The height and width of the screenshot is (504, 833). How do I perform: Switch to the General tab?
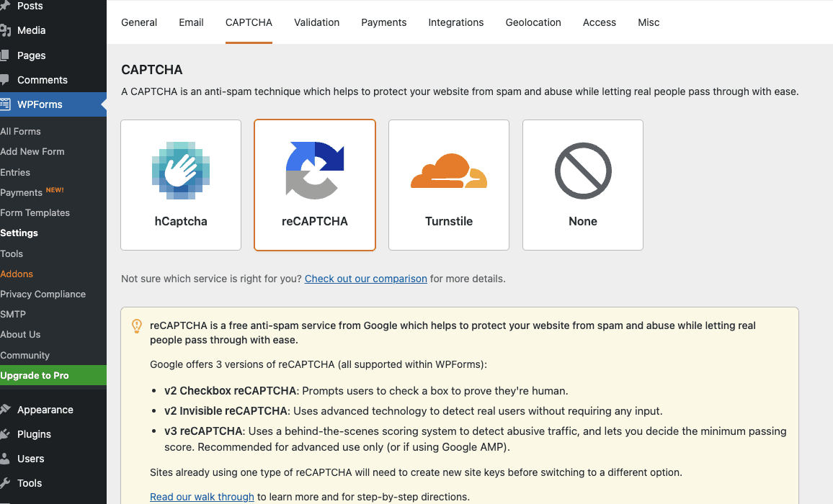[x=139, y=22]
